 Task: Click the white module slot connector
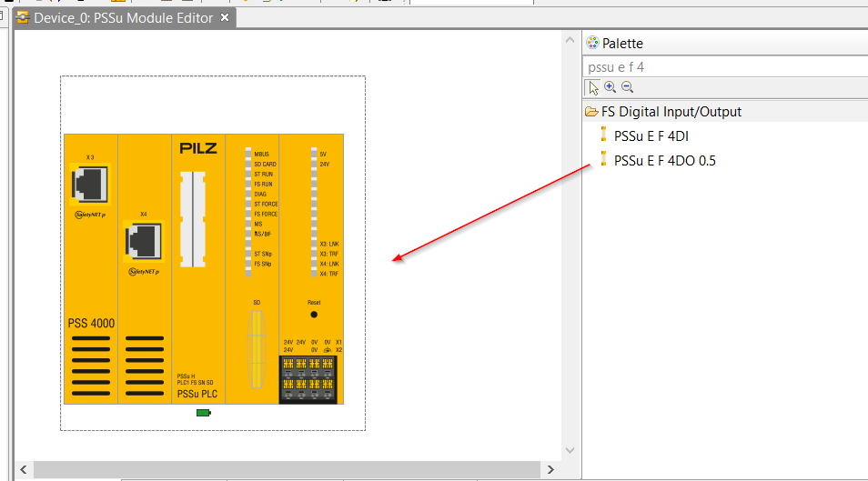193,219
